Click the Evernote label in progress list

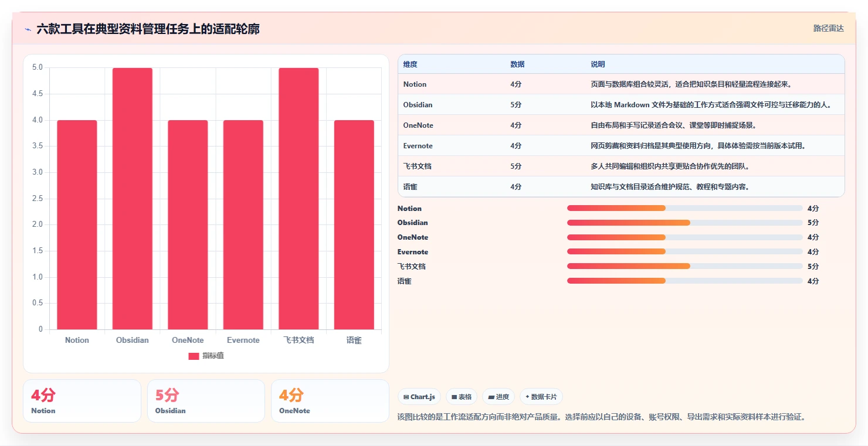413,252
